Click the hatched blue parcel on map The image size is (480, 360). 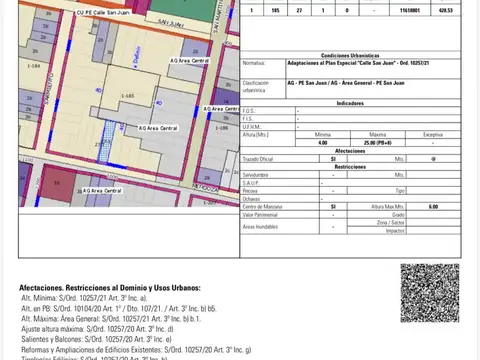(107, 142)
